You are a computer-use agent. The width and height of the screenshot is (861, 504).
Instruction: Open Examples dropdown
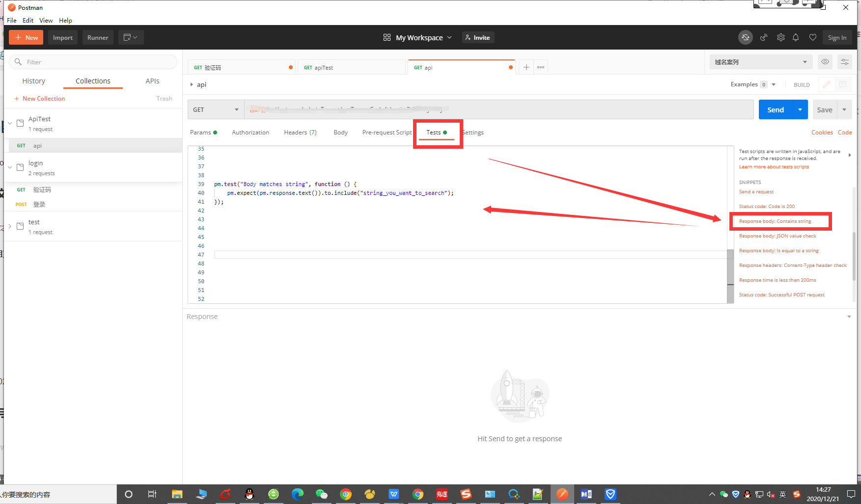point(753,84)
